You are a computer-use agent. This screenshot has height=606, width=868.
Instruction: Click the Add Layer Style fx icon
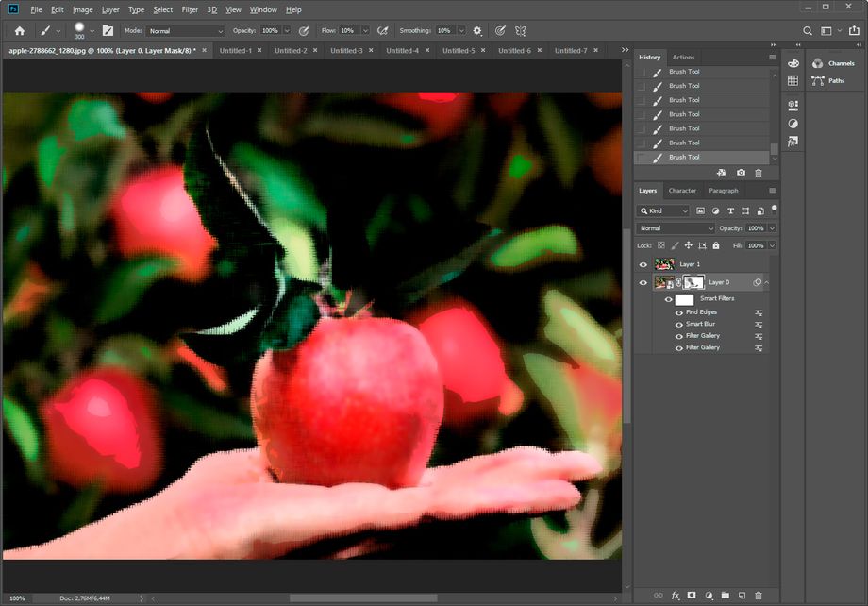(676, 595)
